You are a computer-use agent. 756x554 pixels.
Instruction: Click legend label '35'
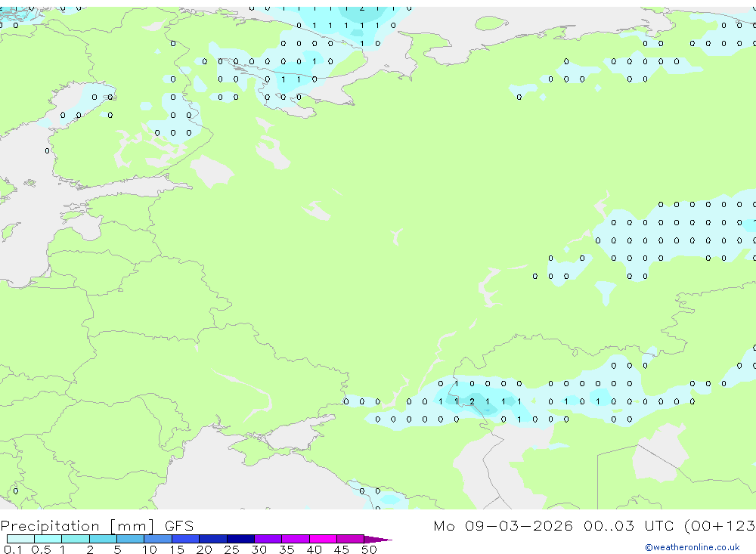287,549
